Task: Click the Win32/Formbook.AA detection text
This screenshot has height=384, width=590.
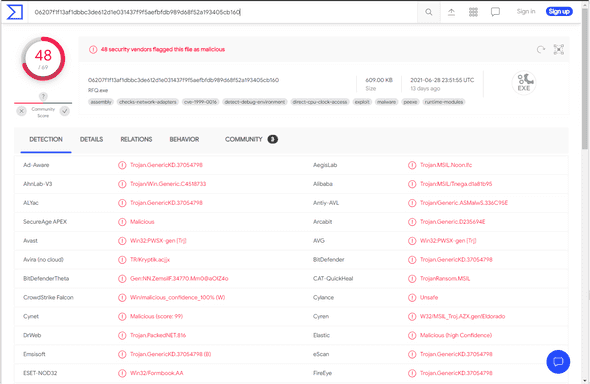Action: click(x=157, y=373)
